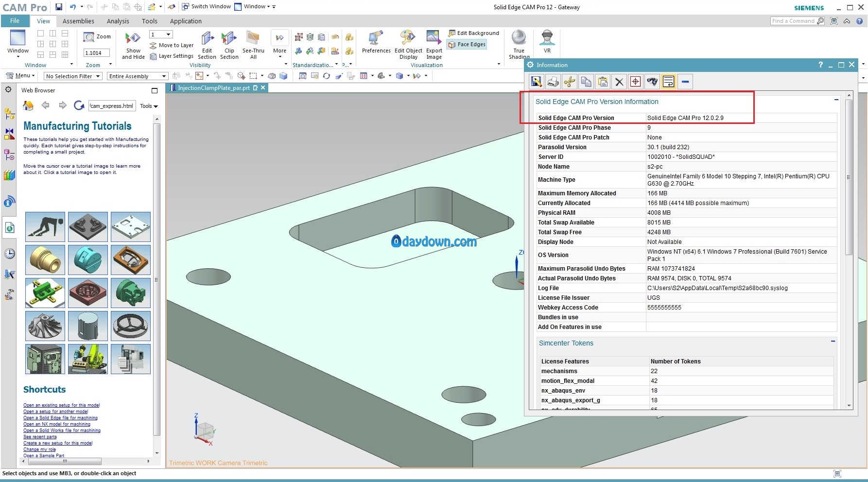The height and width of the screenshot is (482, 868).
Task: Open the Menu dropdown
Action: (20, 76)
